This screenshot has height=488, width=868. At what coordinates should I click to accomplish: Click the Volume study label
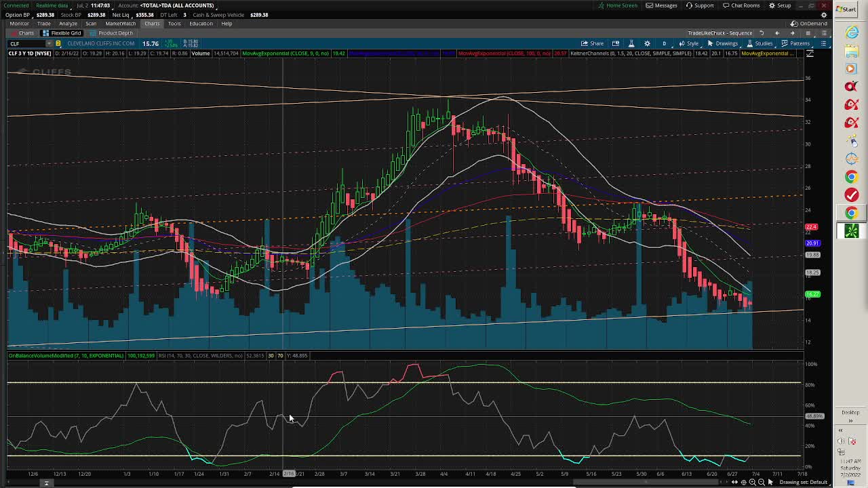pyautogui.click(x=201, y=53)
